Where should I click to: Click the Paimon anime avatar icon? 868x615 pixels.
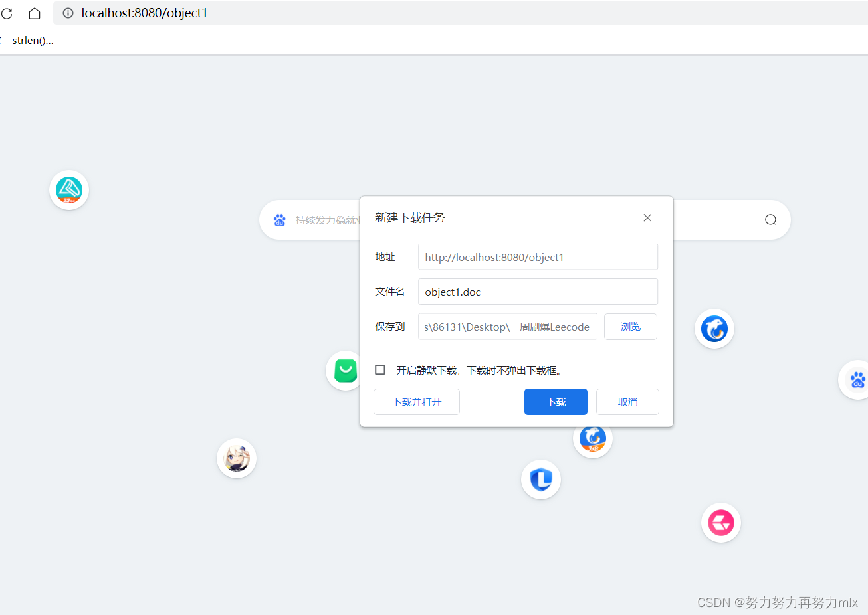click(236, 458)
